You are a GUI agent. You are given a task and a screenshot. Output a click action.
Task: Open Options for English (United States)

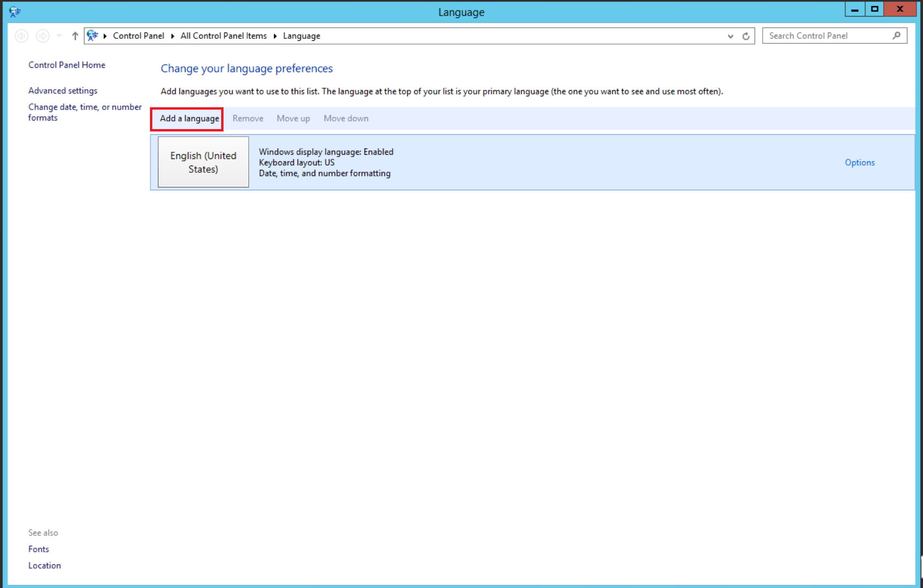pos(859,162)
